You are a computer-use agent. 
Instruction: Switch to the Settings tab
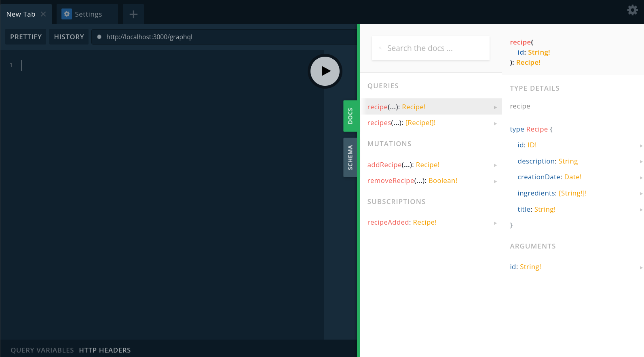coord(87,14)
